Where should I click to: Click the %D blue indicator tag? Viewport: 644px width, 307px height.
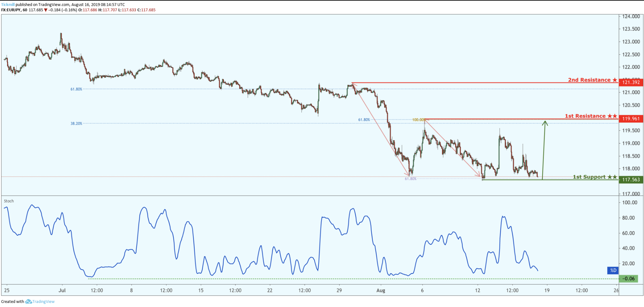point(613,270)
